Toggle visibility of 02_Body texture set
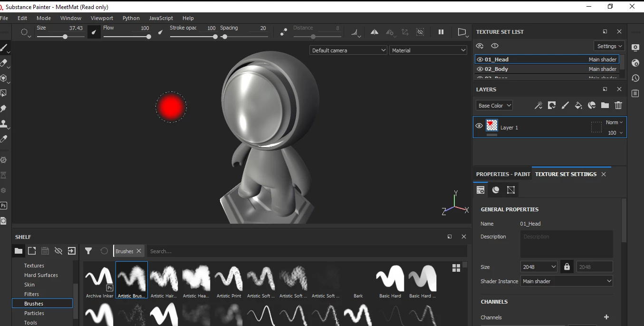644x326 pixels. [x=480, y=69]
